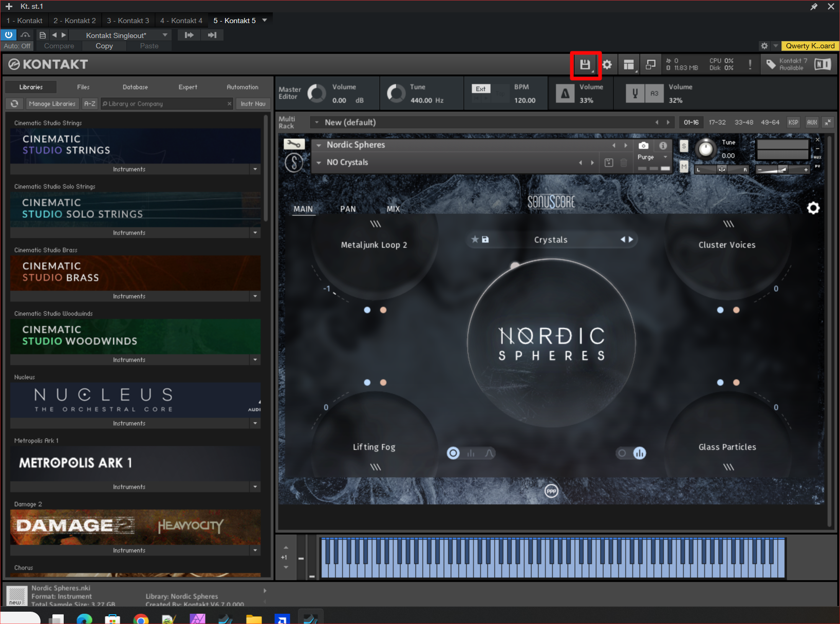840x624 pixels.
Task: Toggle the Ext sync button
Action: pyautogui.click(x=481, y=89)
